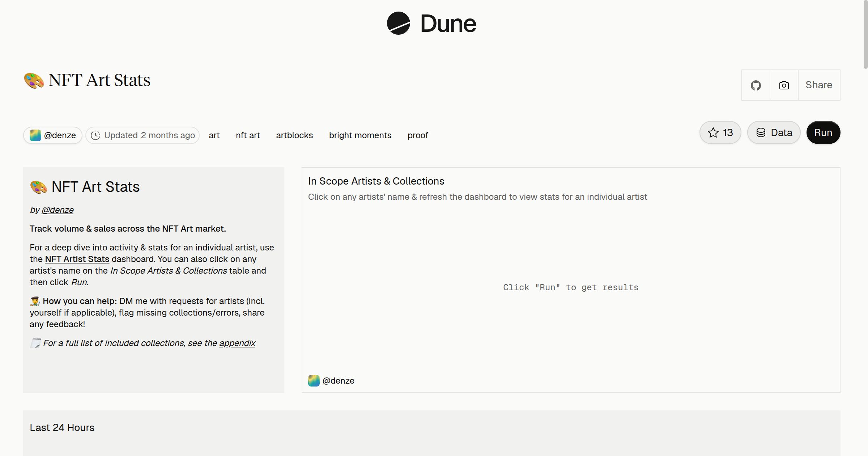Viewport: 868px width, 456px height.
Task: Click denze avatar in header chip
Action: (35, 135)
